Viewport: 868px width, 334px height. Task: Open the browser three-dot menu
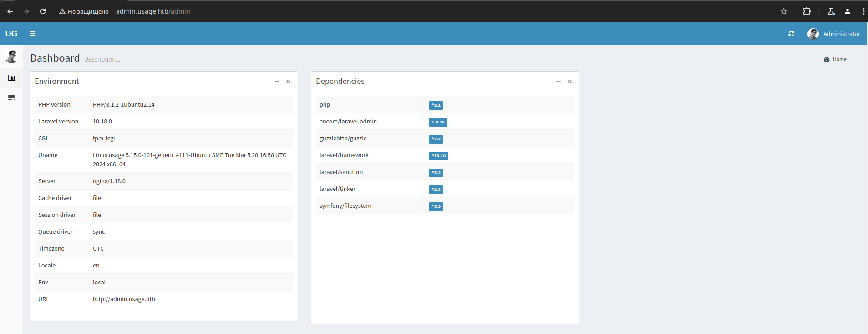click(x=863, y=11)
